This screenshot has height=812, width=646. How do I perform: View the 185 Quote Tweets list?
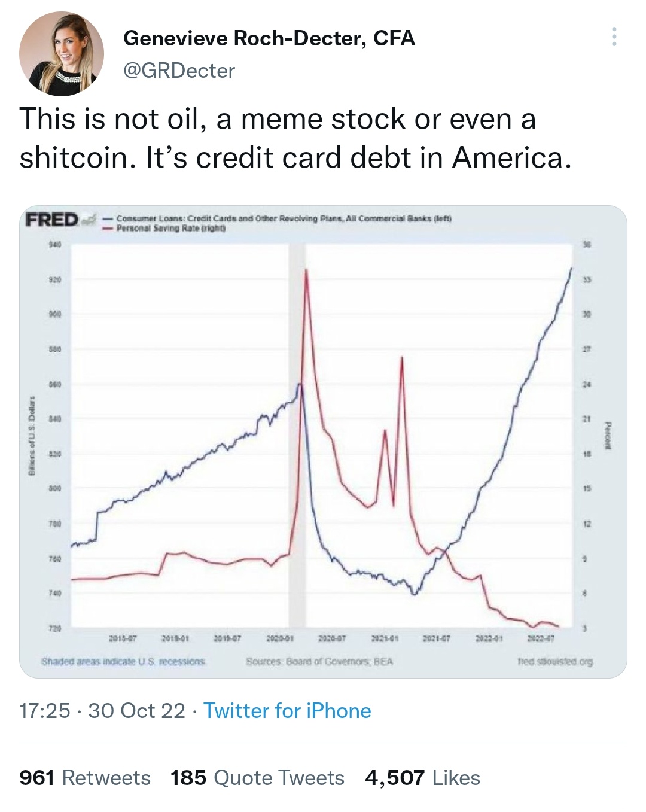tap(257, 778)
